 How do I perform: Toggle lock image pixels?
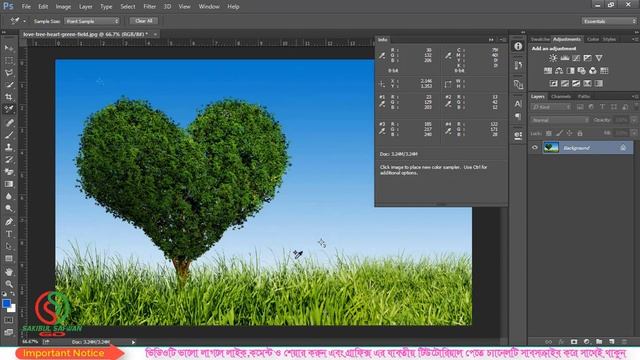tap(559, 133)
